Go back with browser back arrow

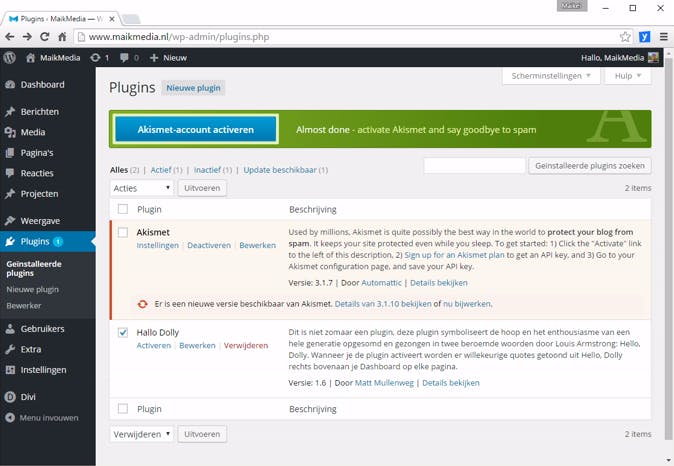click(10, 37)
